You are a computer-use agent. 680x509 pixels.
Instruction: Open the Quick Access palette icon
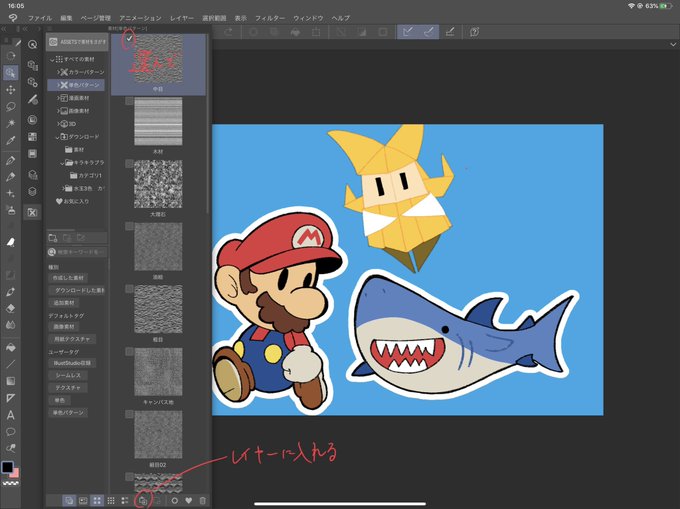pos(32,45)
